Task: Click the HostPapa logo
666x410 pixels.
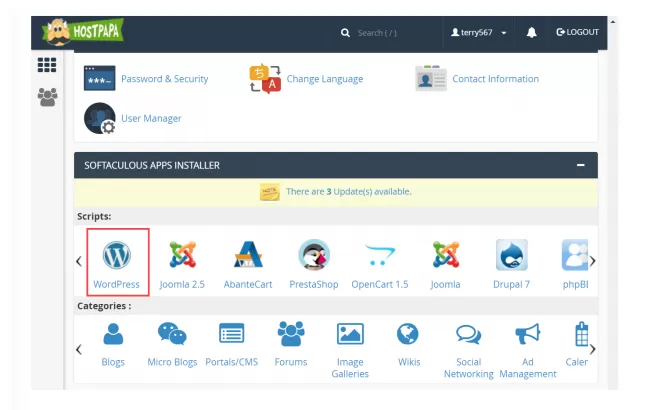Action: (83, 32)
